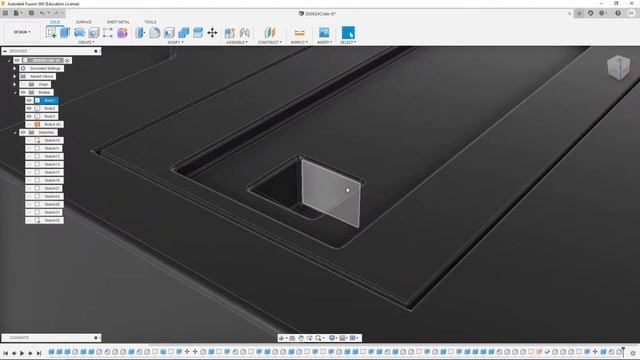Image resolution: width=640 pixels, height=360 pixels.
Task: Step timeline back one feature
Action: 14,353
